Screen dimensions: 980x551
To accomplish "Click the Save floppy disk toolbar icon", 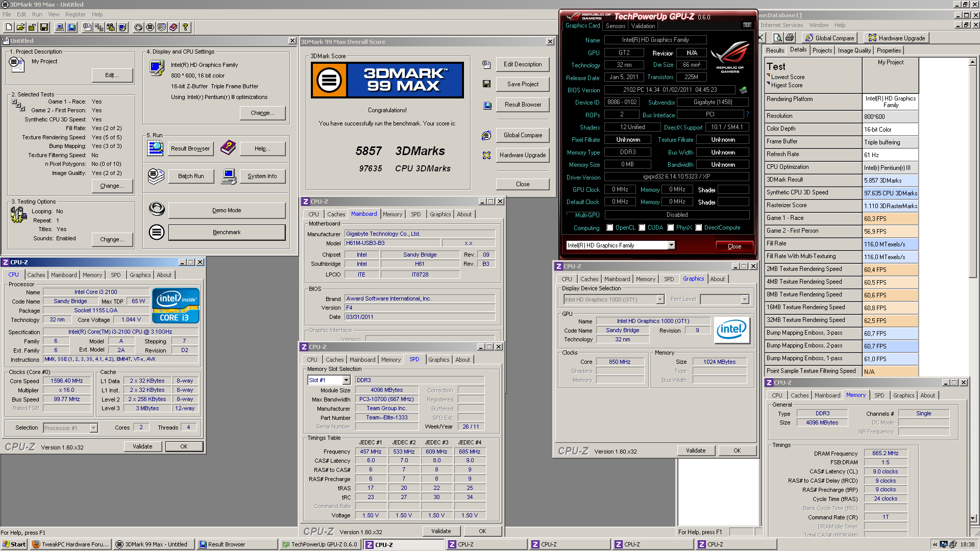I will click(44, 27).
